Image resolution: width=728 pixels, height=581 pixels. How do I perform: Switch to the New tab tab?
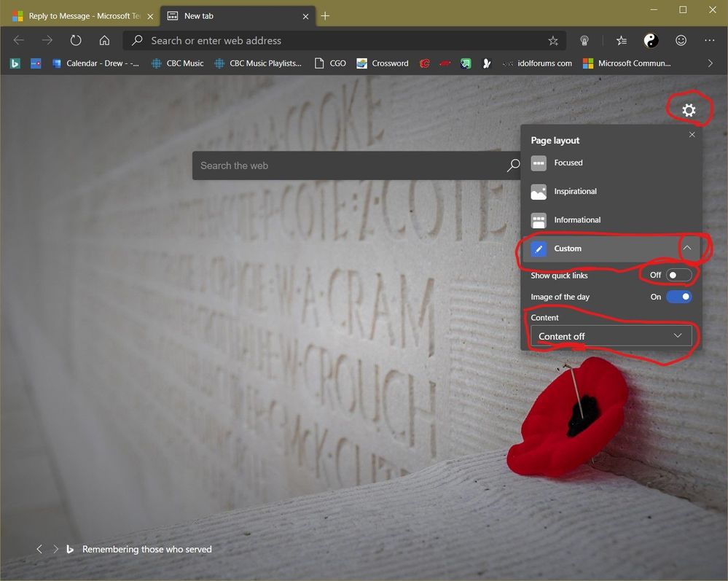(x=238, y=16)
